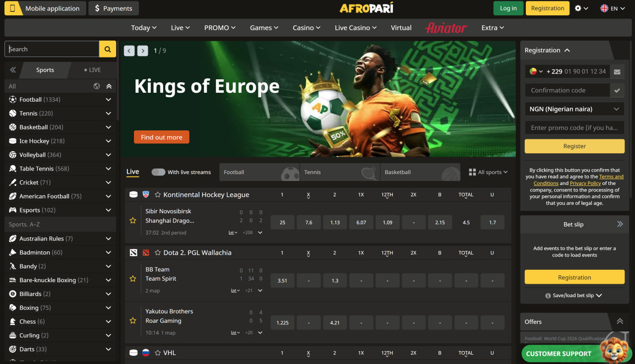
Task: Click the search magnifier button
Action: click(x=108, y=49)
